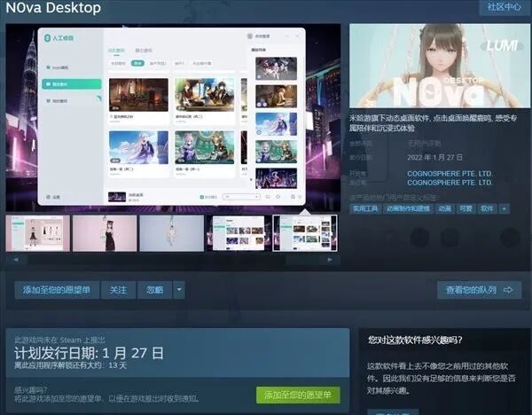Click the 添加至您的愿望单 button beside 关注
The height and width of the screenshot is (415, 532).
57,290
